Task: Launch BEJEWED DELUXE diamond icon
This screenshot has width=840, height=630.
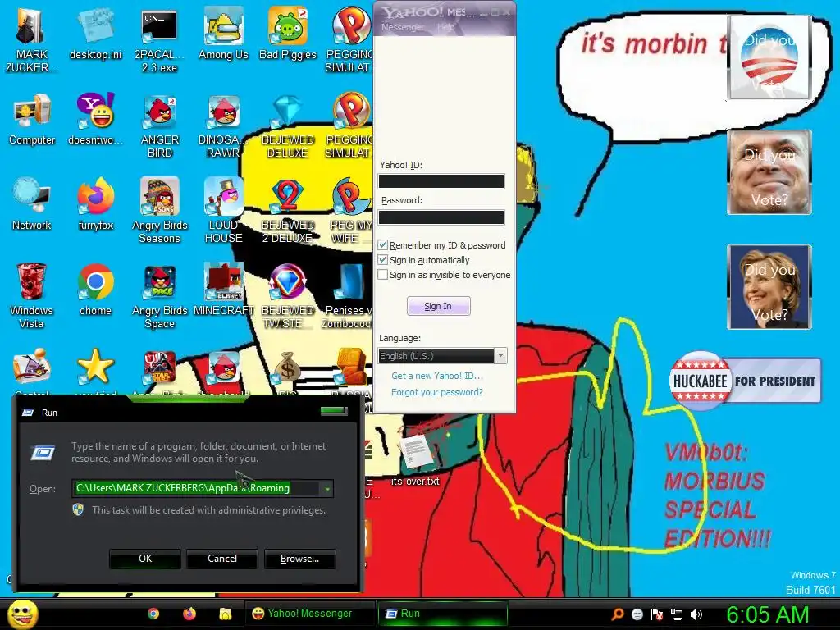Action: 288,126
